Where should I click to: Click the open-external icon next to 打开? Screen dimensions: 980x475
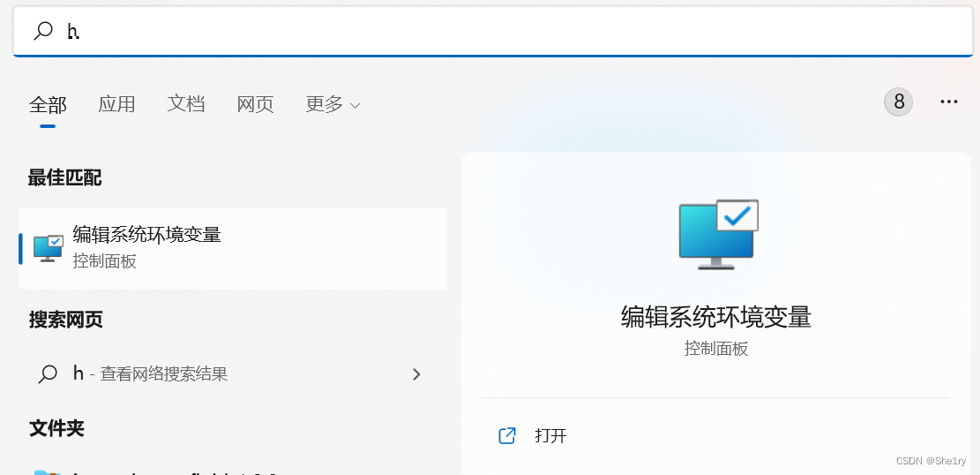point(507,435)
